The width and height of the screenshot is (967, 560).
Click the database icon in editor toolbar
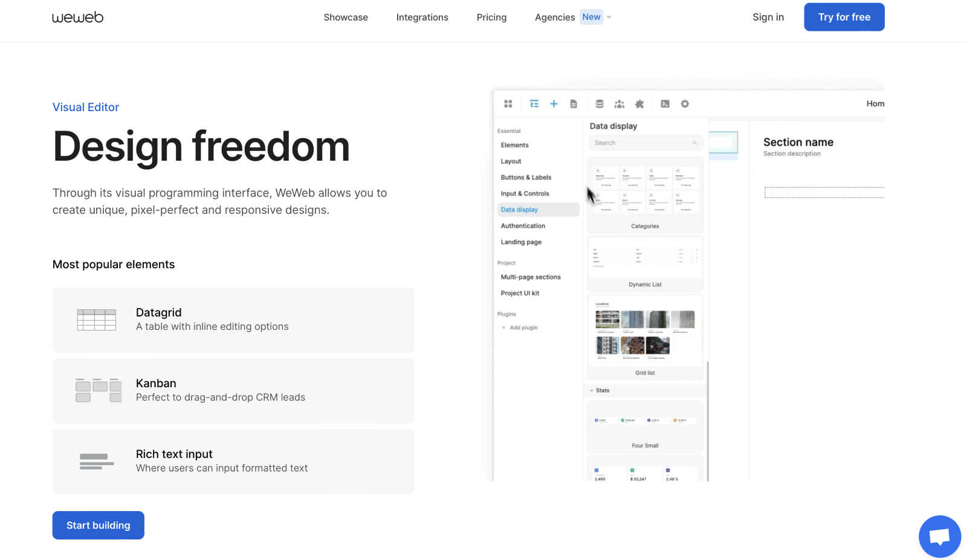[600, 104]
